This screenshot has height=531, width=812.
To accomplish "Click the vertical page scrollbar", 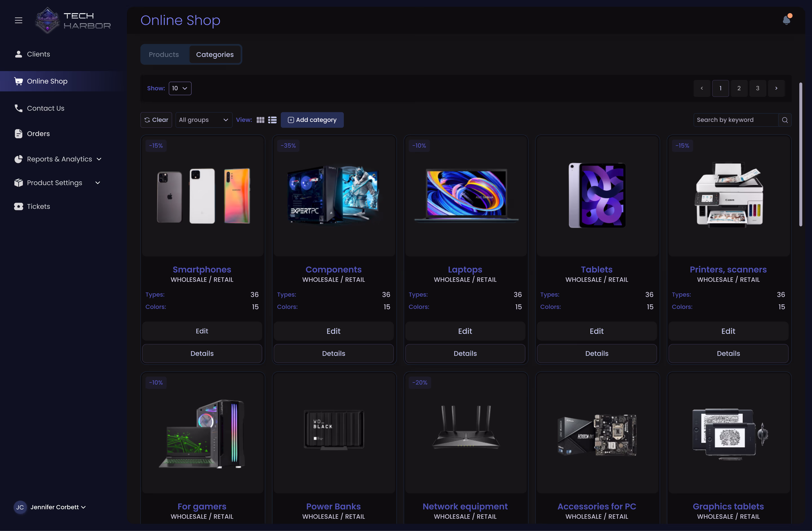I will pos(800,154).
